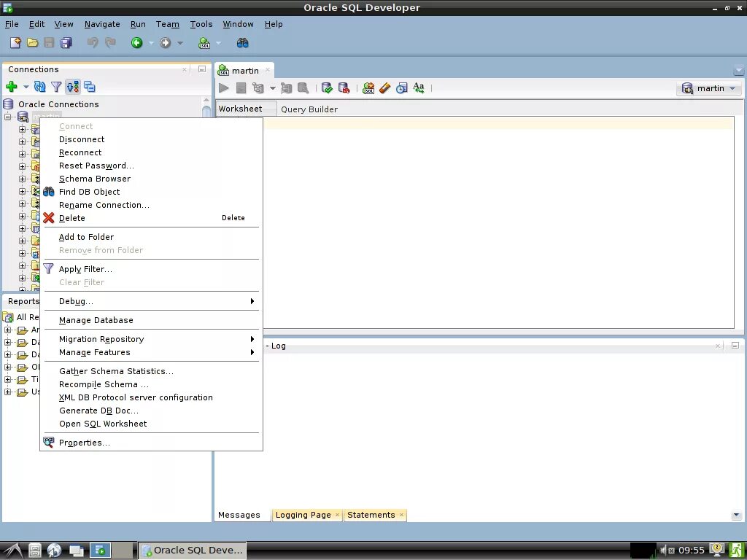Click the volume speaker icon in the system tray
747x560 pixels.
(662, 551)
